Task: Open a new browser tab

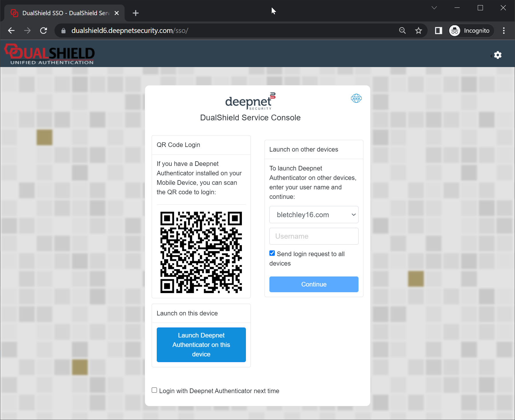Action: pos(136,13)
